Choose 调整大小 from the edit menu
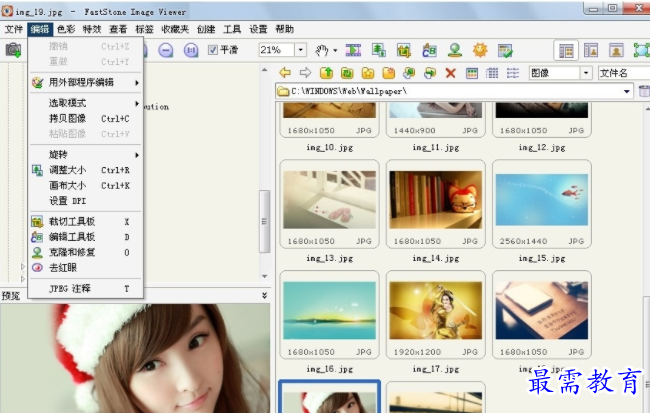 [x=86, y=170]
